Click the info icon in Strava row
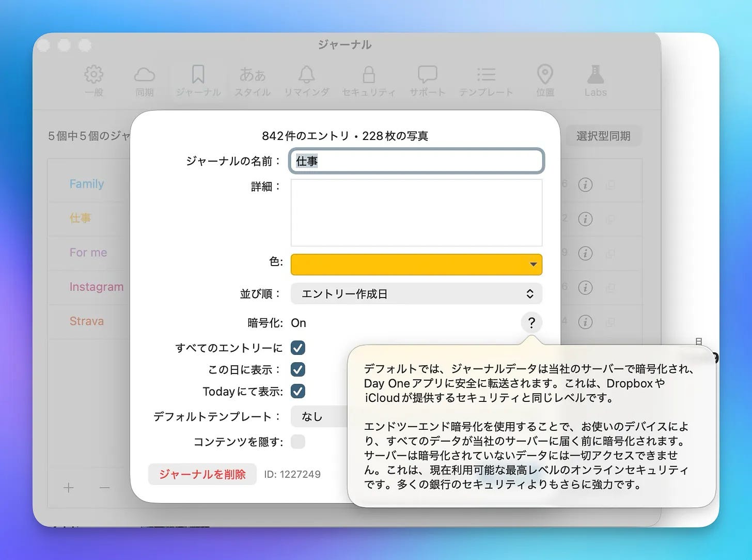Image resolution: width=752 pixels, height=560 pixels. pos(585,322)
